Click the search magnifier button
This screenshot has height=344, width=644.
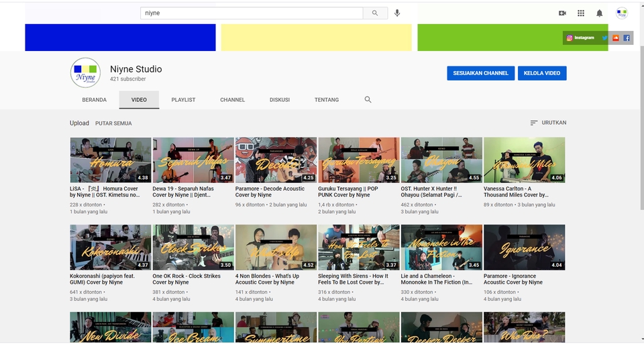tap(375, 13)
